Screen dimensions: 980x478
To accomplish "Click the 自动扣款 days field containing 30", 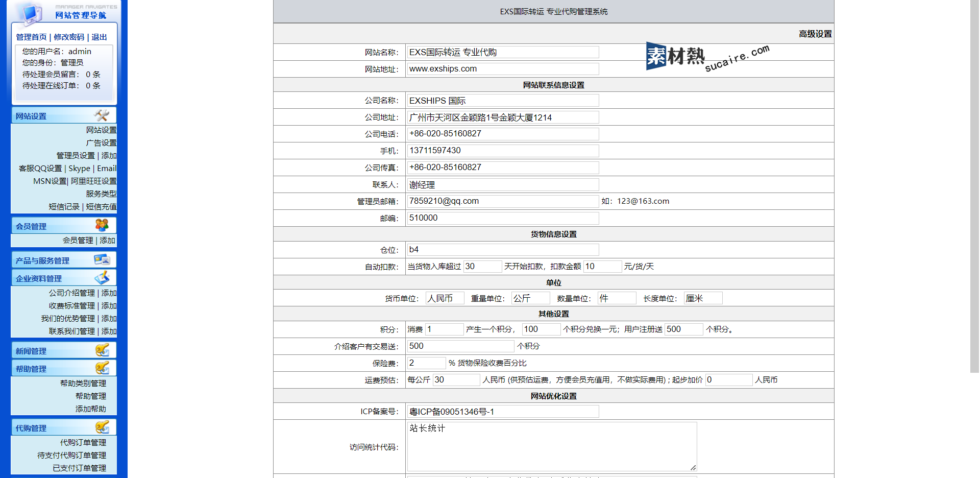I will pos(482,267).
